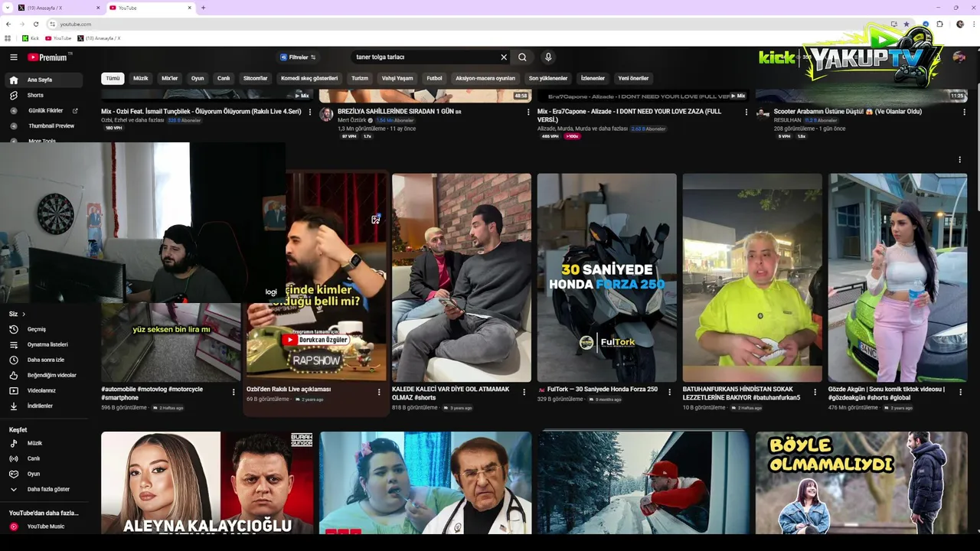Select the Son yüklenenler chip

(x=548, y=78)
